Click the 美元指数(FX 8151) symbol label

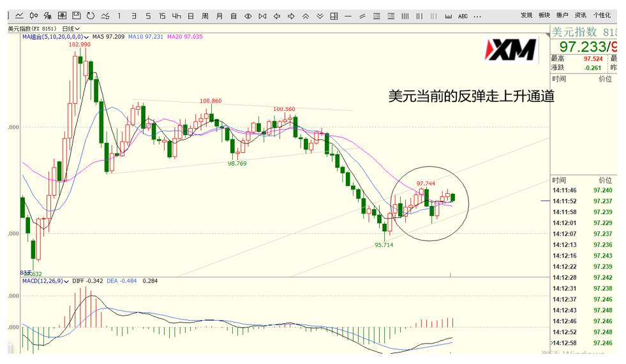32,29
